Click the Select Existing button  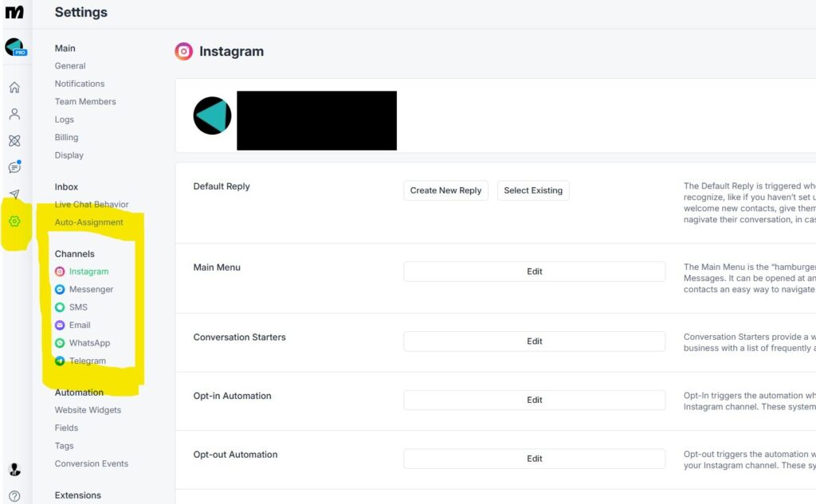(533, 190)
